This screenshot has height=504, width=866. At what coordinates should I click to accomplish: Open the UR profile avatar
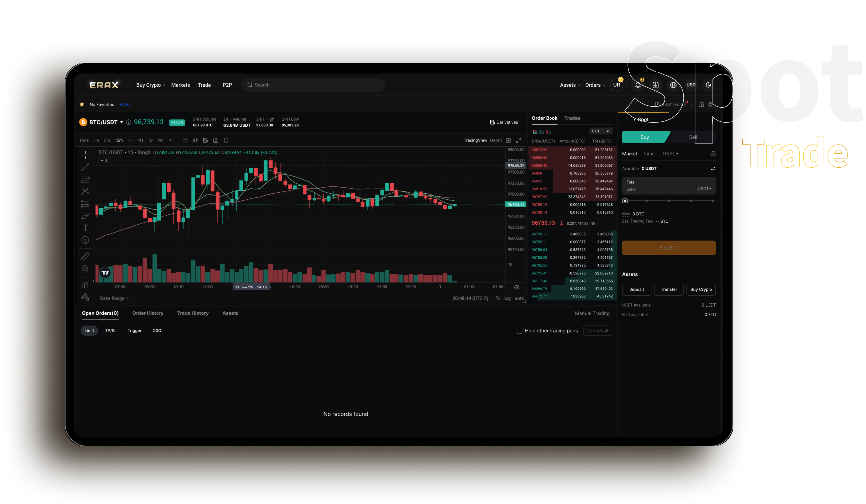[x=617, y=85]
